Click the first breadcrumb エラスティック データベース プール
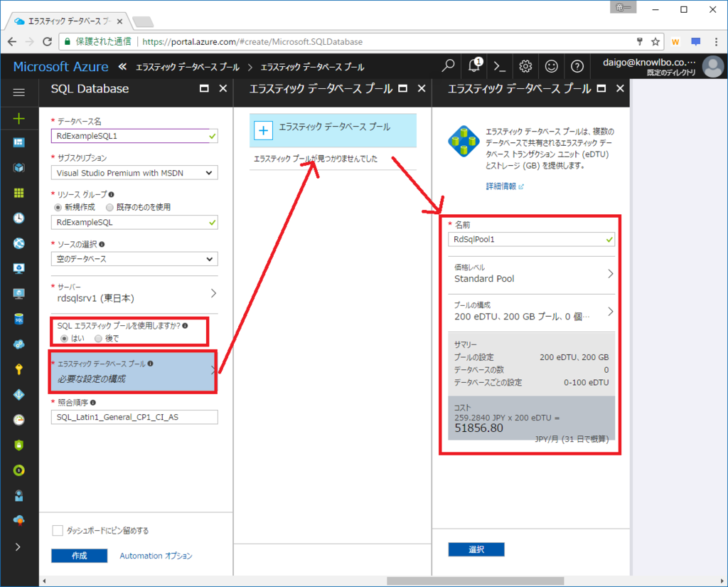The image size is (728, 587). pos(188,67)
